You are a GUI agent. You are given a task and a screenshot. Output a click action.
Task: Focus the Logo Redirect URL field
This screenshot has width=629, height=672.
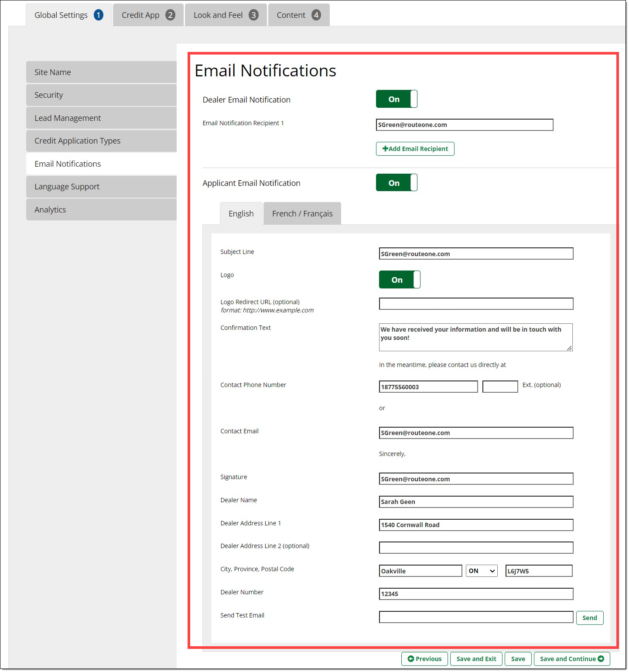[x=475, y=304]
